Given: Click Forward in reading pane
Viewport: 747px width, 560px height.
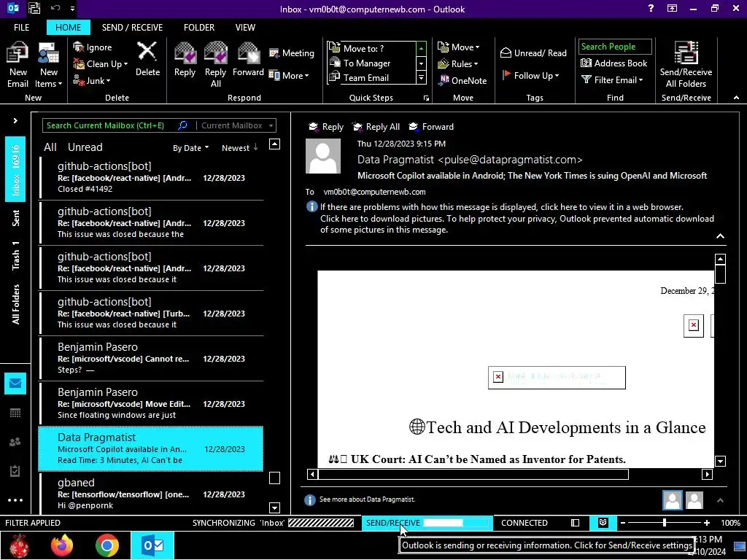Looking at the screenshot, I should pos(431,127).
